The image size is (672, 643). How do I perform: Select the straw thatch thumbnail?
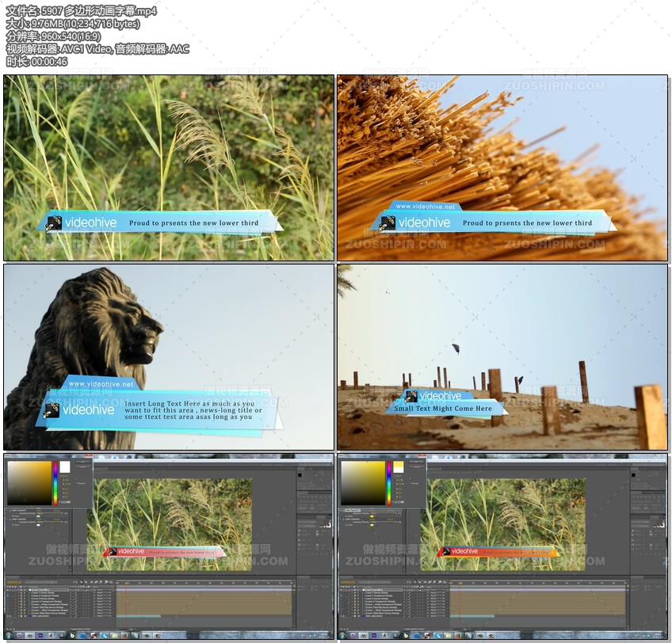click(502, 168)
